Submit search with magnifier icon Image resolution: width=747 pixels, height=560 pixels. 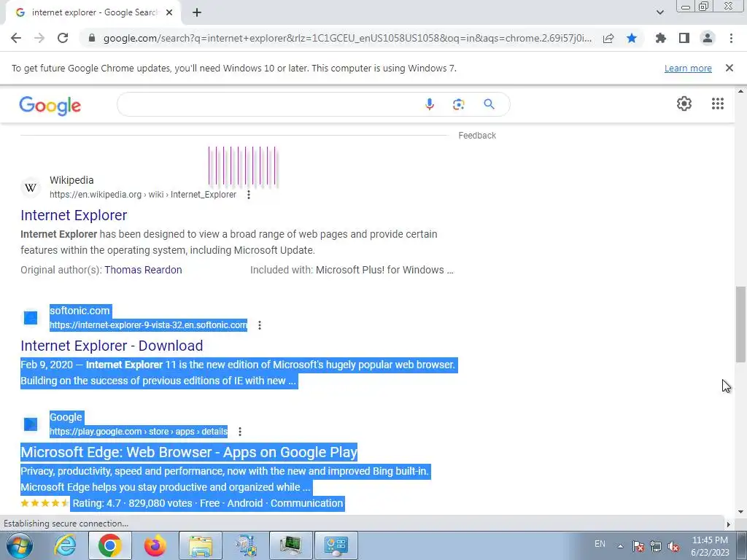[489, 104]
